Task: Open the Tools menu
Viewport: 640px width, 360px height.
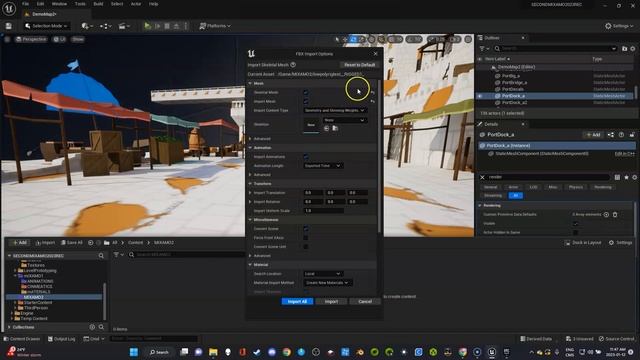Action: pos(80,4)
